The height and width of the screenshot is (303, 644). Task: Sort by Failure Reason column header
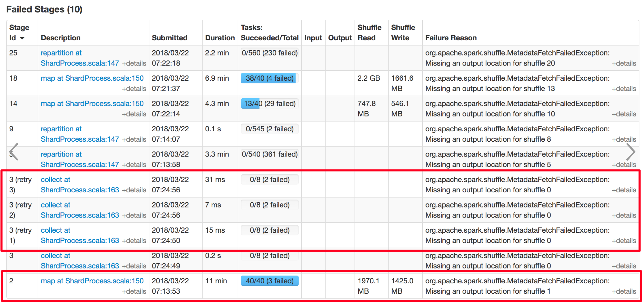pyautogui.click(x=451, y=38)
